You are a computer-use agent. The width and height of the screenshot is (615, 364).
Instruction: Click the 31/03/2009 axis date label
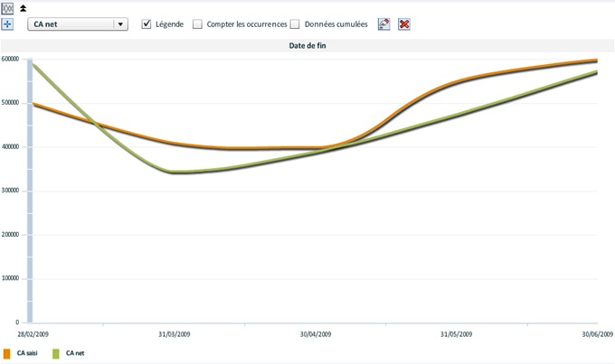coord(175,334)
